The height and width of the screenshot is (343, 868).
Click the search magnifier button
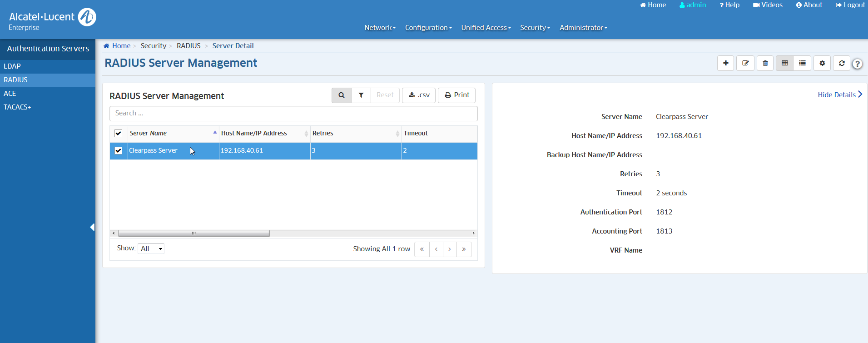342,95
